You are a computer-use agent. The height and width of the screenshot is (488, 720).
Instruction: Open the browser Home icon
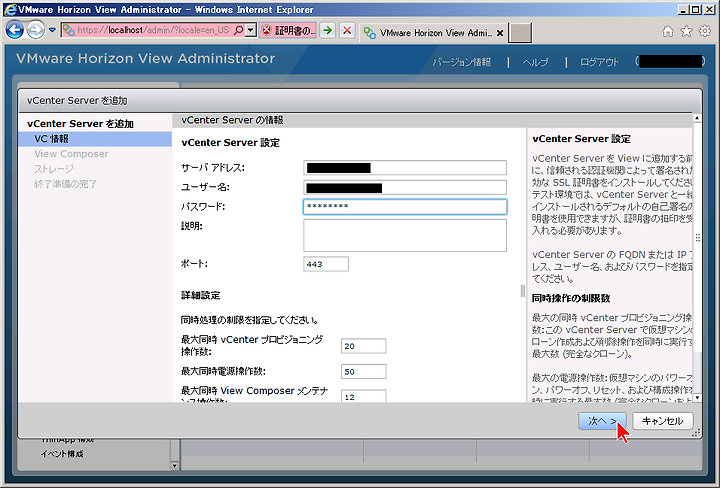(668, 31)
